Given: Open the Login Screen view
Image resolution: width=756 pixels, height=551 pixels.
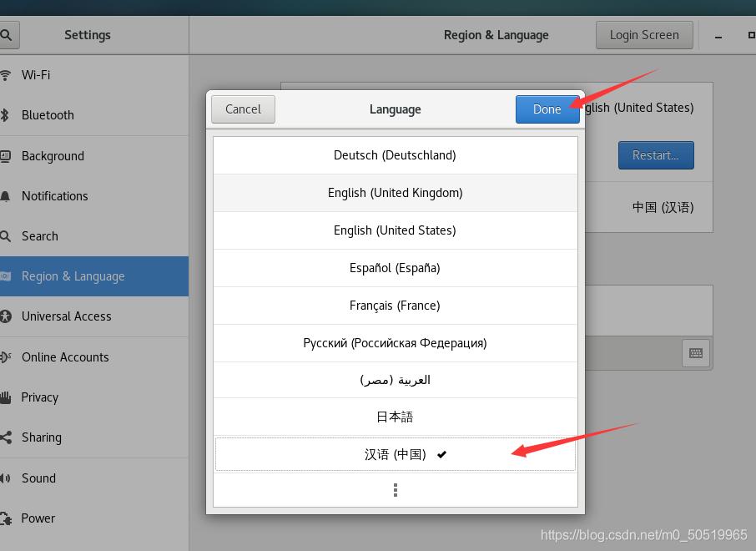Looking at the screenshot, I should click(x=643, y=34).
